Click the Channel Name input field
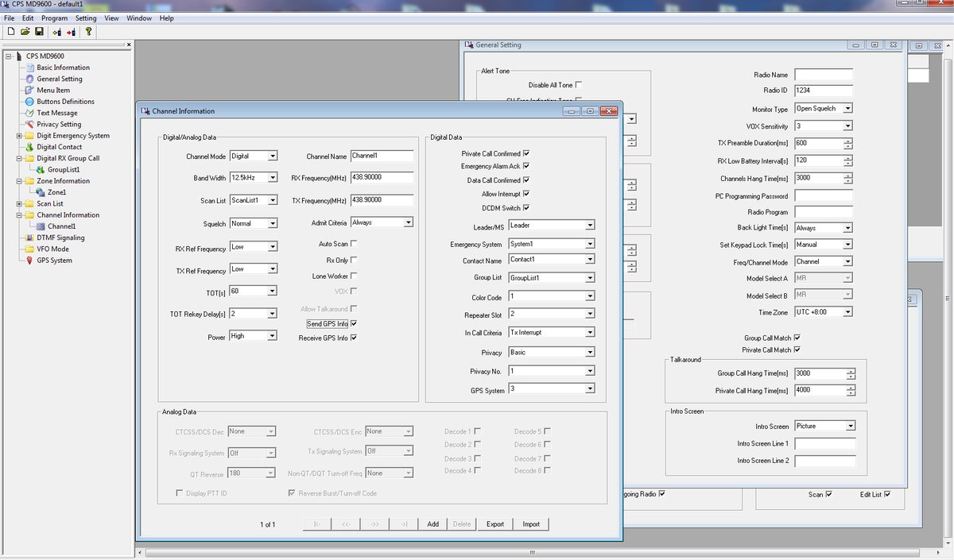 coord(382,156)
